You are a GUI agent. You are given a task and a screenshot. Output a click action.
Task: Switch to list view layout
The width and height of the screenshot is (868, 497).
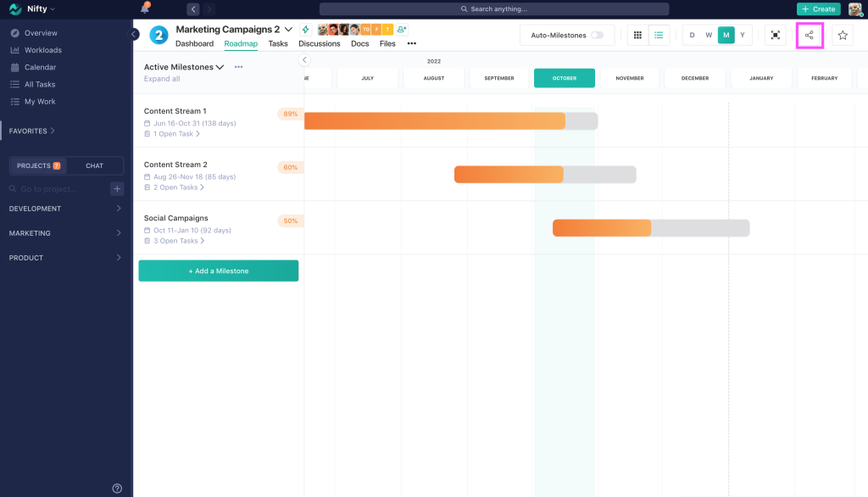coord(659,36)
